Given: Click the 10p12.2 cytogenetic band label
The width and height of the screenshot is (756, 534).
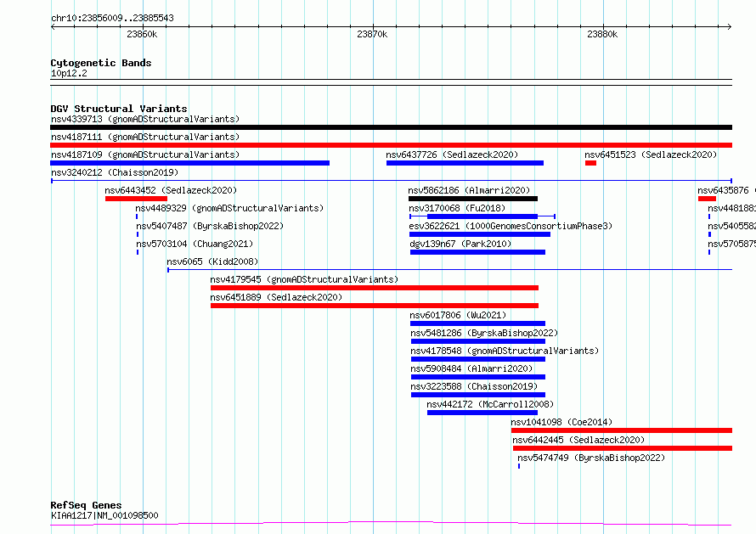Looking at the screenshot, I should click(69, 73).
